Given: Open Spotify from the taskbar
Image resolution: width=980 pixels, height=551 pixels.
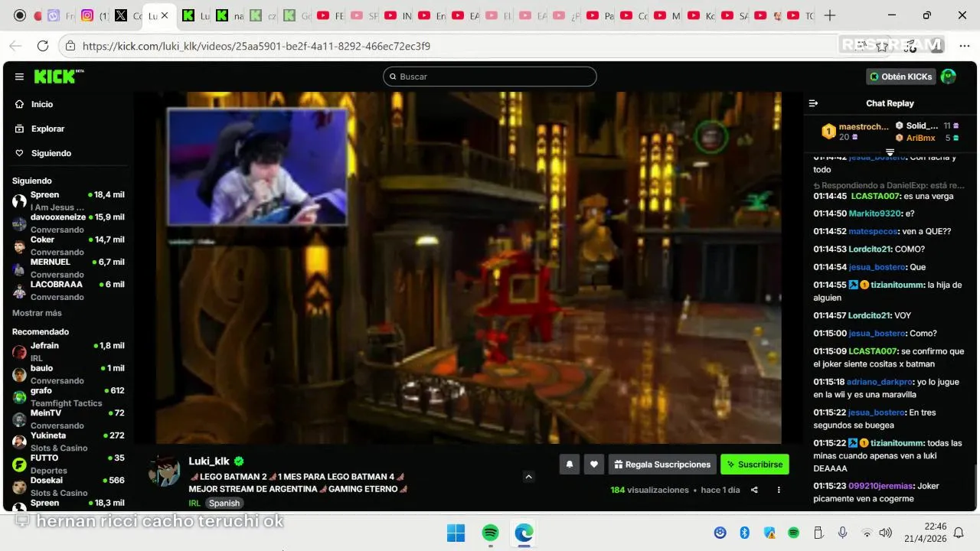Looking at the screenshot, I should pyautogui.click(x=490, y=533).
